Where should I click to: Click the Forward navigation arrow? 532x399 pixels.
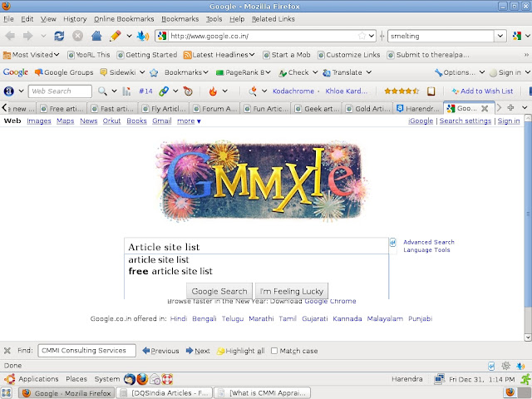27,36
